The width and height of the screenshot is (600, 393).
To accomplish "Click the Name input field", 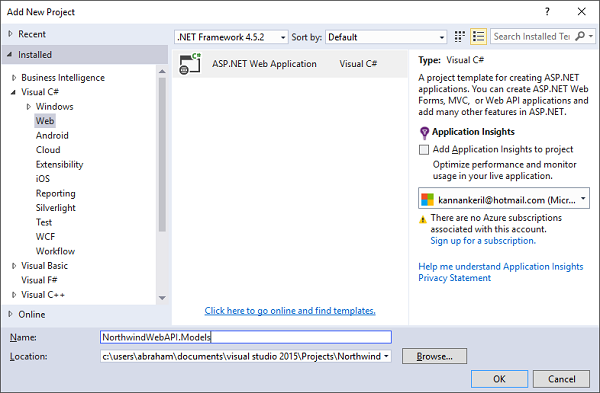I will click(246, 337).
